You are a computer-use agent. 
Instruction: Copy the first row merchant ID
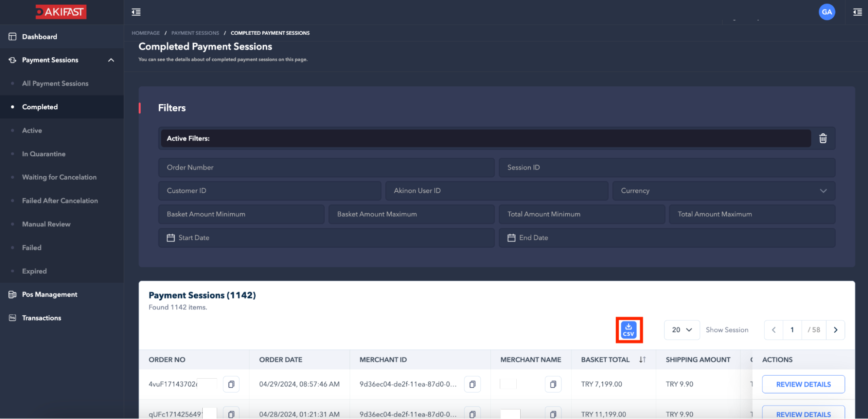[x=472, y=384]
